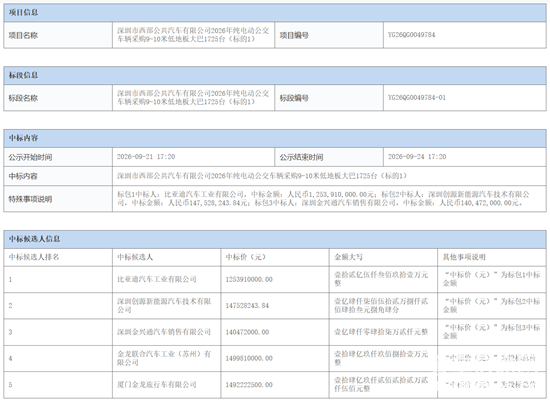The image size is (550, 402).
Task: Select the 中标候选人排名 column header
Action: click(x=58, y=257)
